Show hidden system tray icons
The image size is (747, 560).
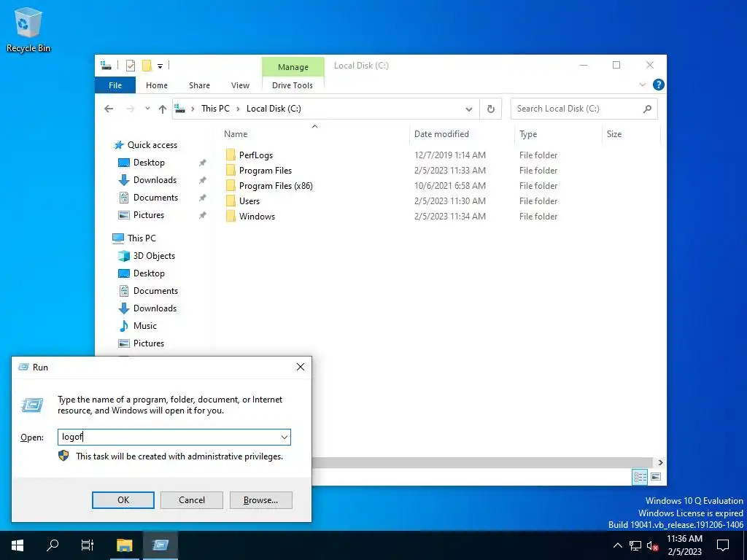[x=617, y=545]
